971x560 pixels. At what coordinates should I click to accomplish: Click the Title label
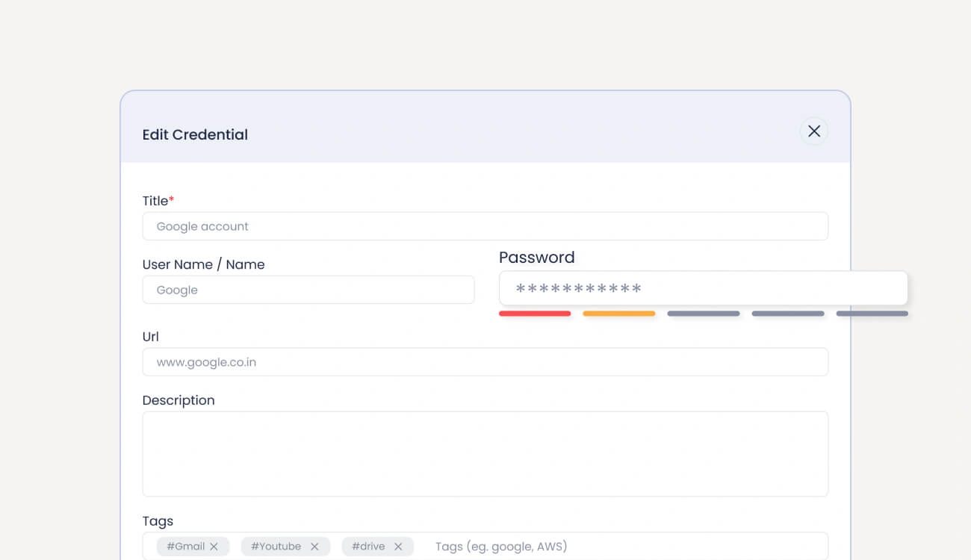click(x=158, y=201)
